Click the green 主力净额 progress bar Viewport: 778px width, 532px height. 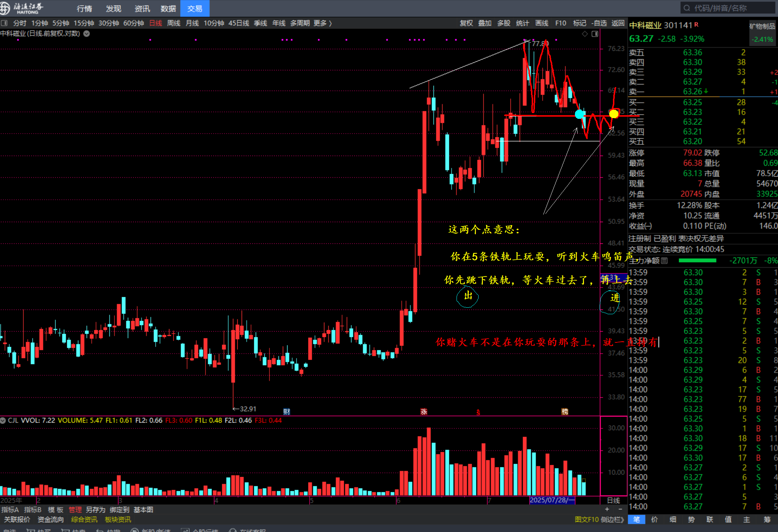(x=697, y=260)
